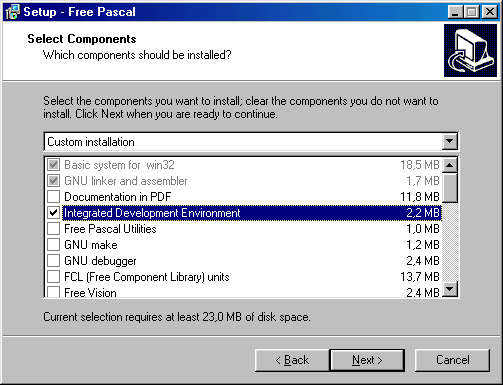This screenshot has height=385, width=503.
Task: Click the 1,0 MB size value
Action: tap(423, 229)
